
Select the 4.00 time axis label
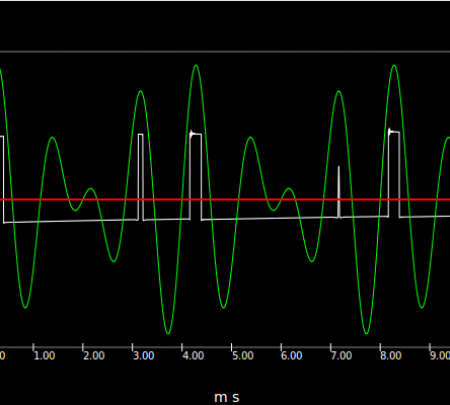pos(193,356)
